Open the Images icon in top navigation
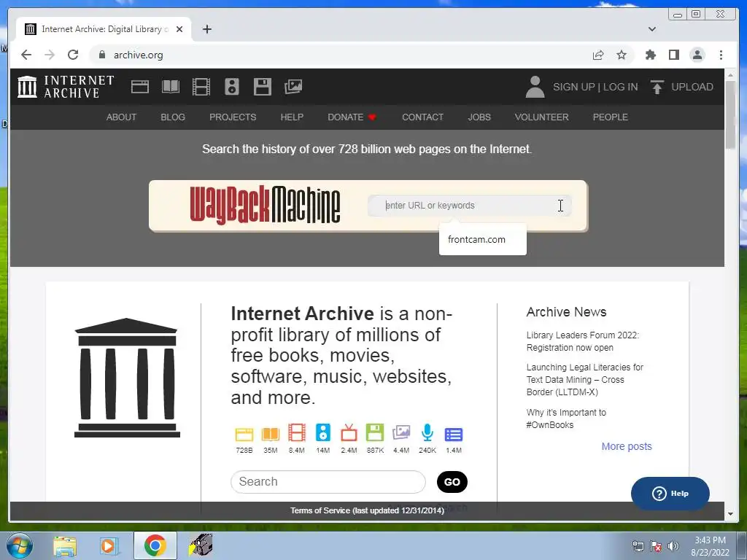Viewport: 747px width, 560px height. (293, 87)
